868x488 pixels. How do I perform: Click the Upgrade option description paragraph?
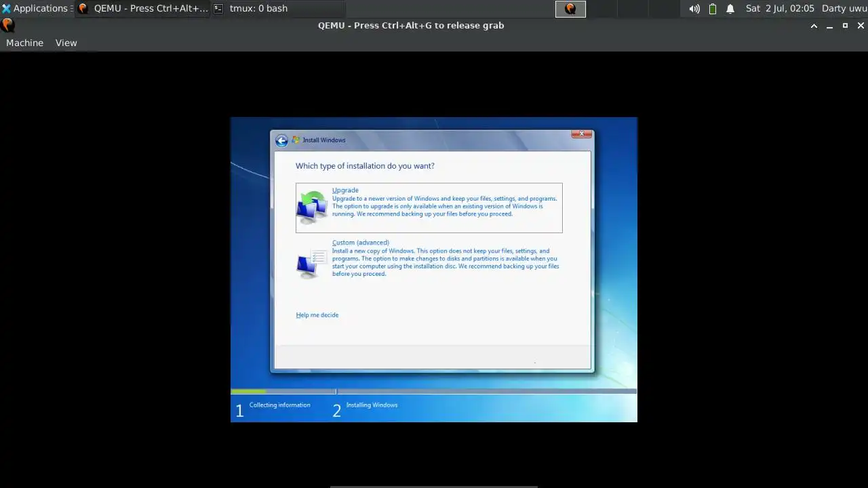[445, 206]
